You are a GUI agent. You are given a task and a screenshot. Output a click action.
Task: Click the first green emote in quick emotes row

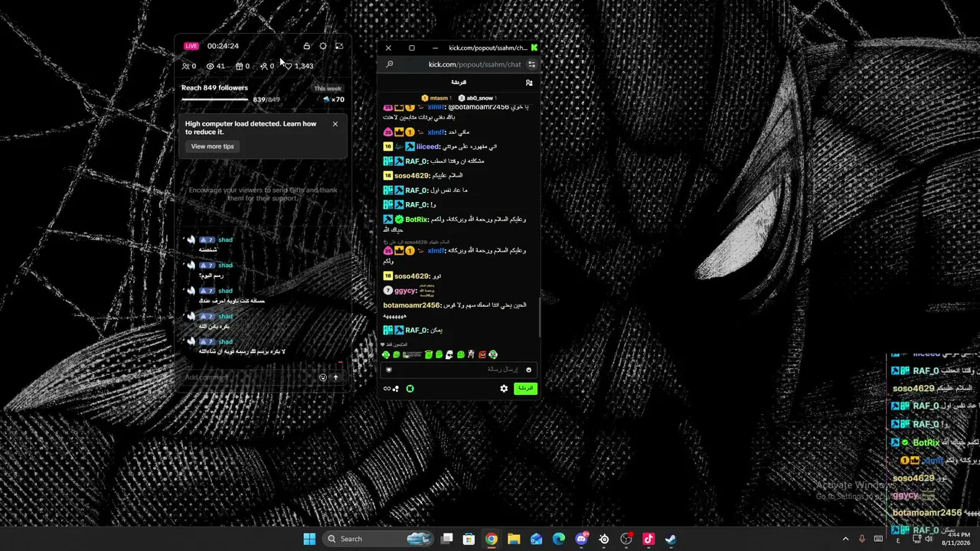click(387, 355)
